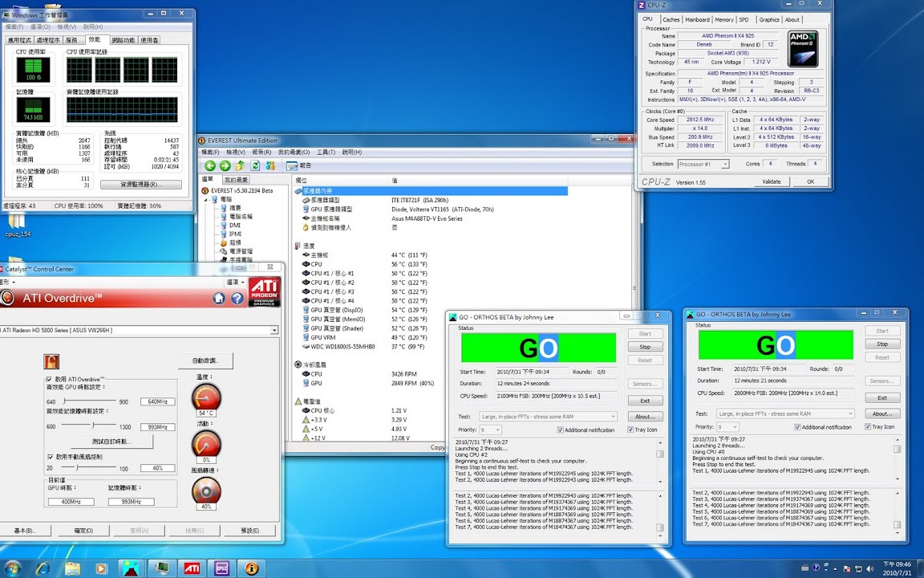Click the green Back arrow in EVEREST toolbar

click(210, 165)
